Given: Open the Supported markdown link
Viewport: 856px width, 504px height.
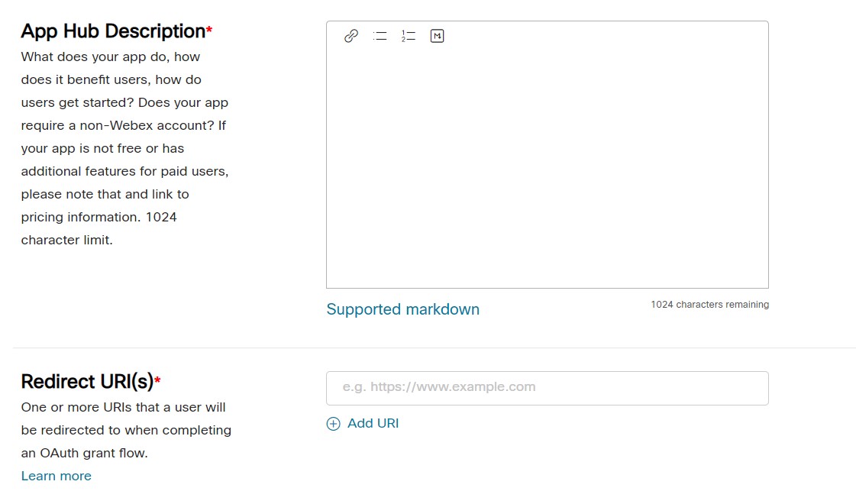Looking at the screenshot, I should 403,309.
